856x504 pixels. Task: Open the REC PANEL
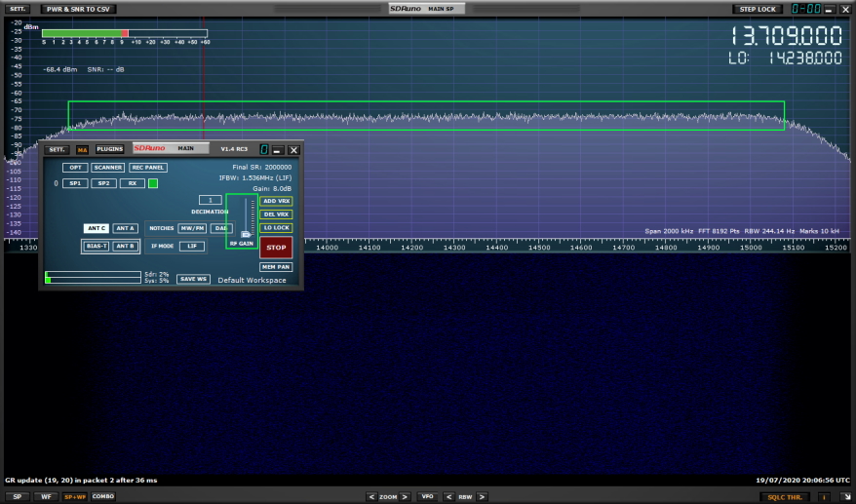tap(148, 168)
